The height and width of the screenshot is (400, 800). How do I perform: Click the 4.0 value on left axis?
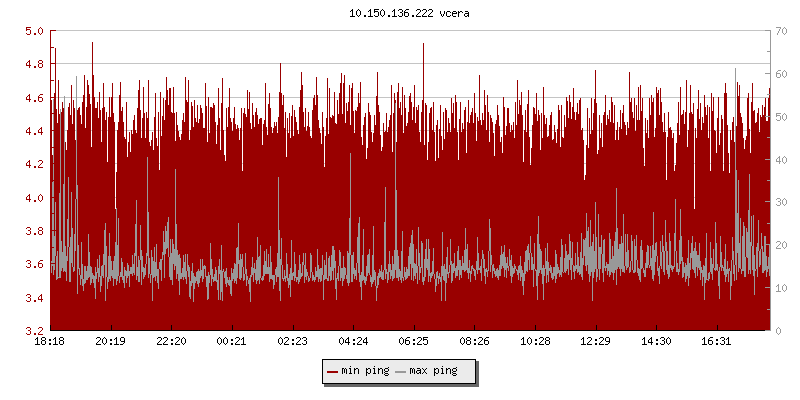(x=34, y=197)
